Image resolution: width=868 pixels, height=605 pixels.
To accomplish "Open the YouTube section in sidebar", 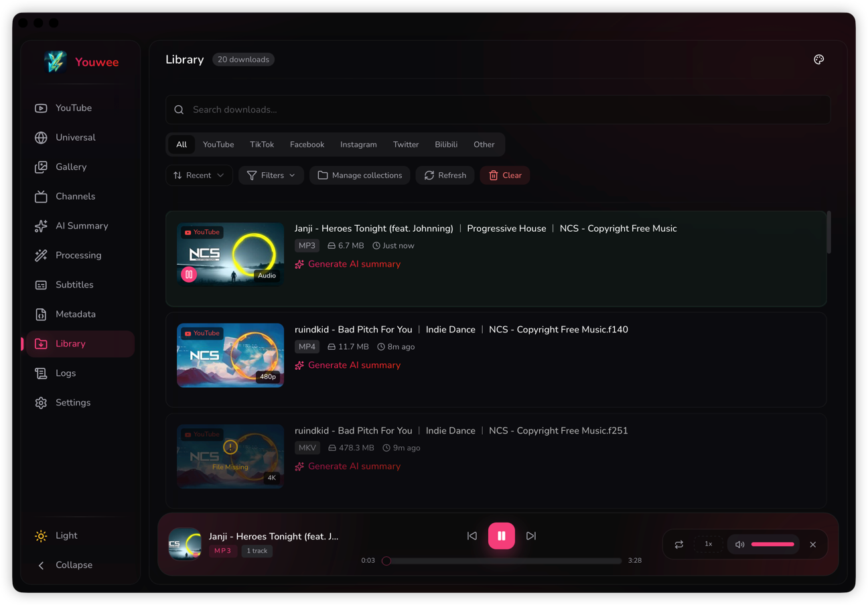I will click(x=80, y=108).
